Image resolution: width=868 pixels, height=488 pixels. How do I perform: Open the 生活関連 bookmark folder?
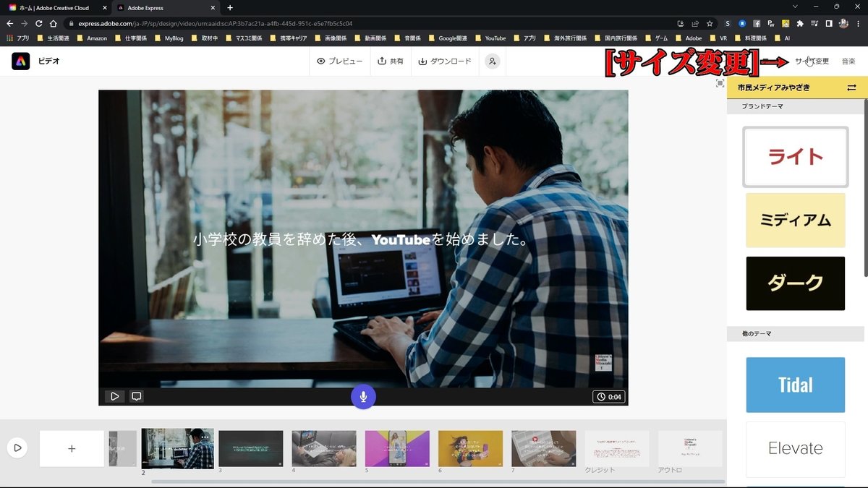click(x=53, y=38)
